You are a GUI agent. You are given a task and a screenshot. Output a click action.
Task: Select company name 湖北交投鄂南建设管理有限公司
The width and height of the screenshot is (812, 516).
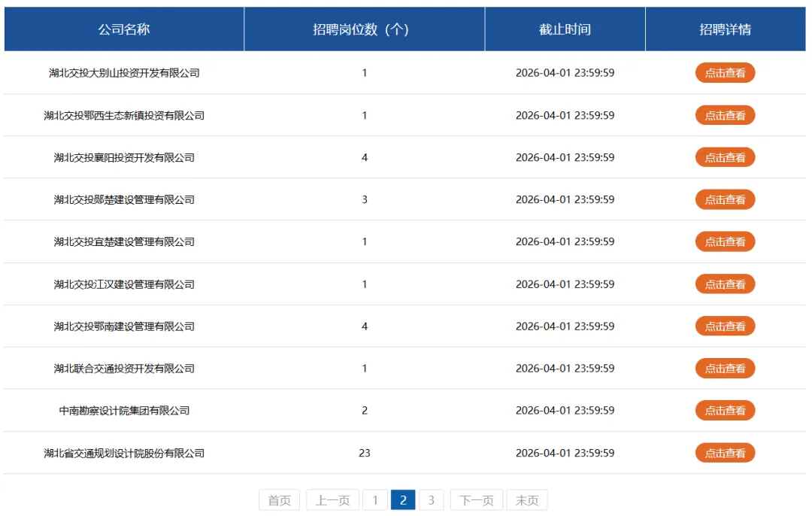[124, 326]
